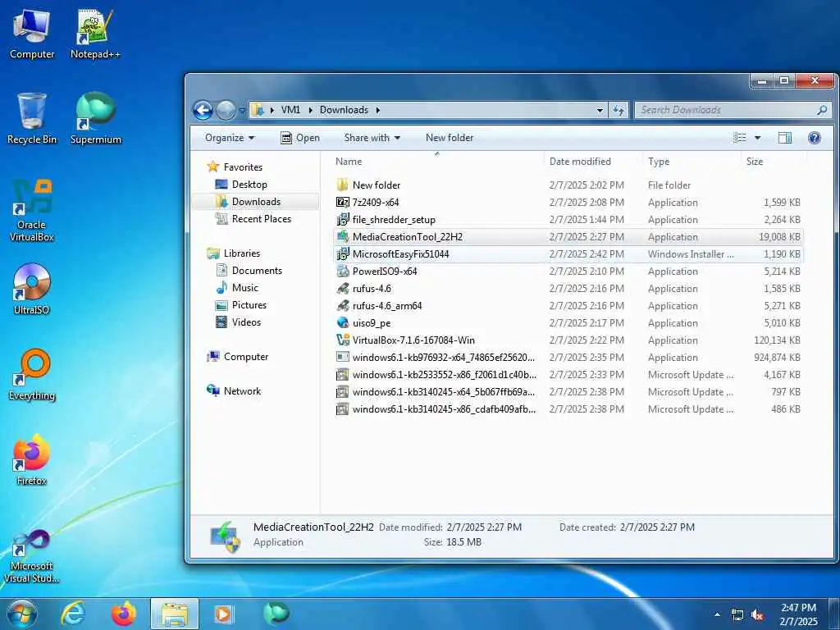Click Open in the Explorer toolbar
This screenshot has width=840, height=630.
pos(300,138)
